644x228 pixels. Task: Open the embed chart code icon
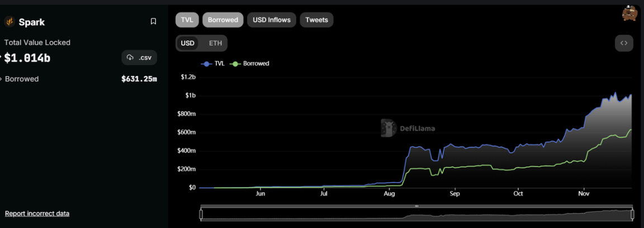[624, 43]
